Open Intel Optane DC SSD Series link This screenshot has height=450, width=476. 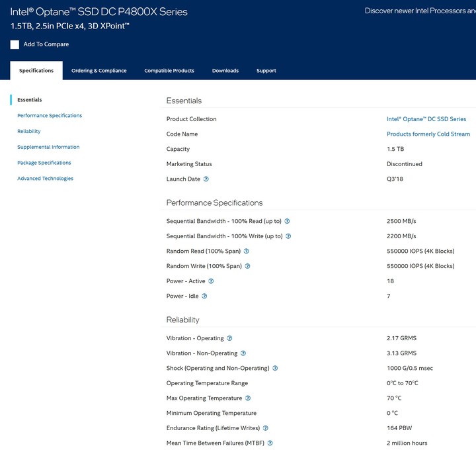(426, 119)
